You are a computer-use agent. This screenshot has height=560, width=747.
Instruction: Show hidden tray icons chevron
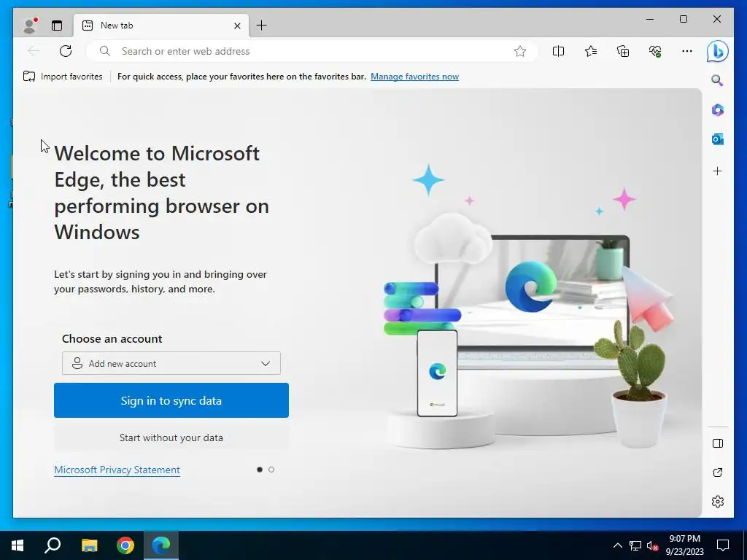click(617, 545)
